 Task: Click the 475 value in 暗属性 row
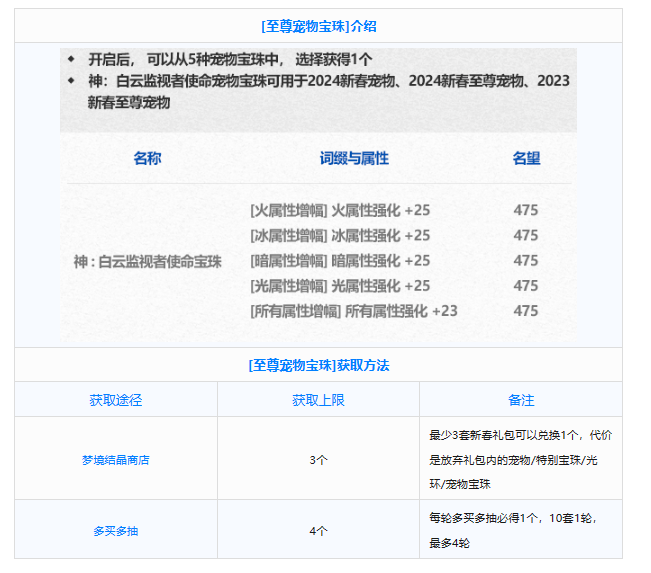526,261
